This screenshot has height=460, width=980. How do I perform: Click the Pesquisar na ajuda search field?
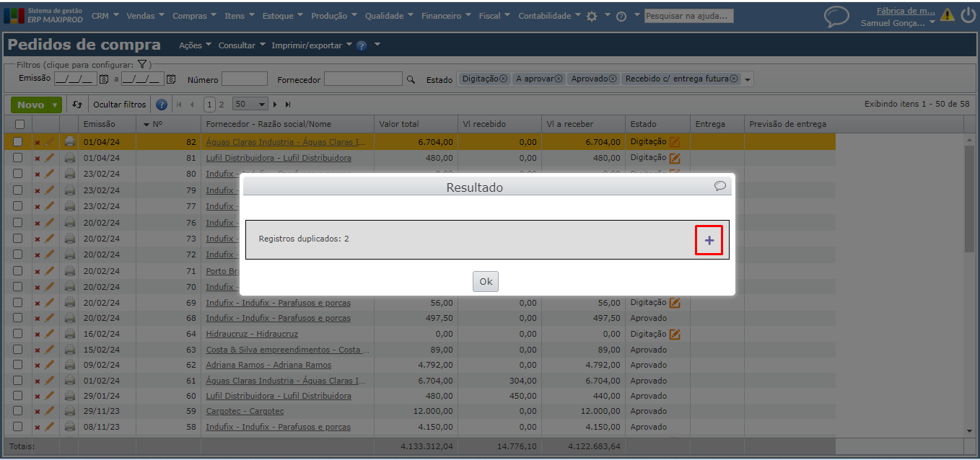pyautogui.click(x=688, y=16)
